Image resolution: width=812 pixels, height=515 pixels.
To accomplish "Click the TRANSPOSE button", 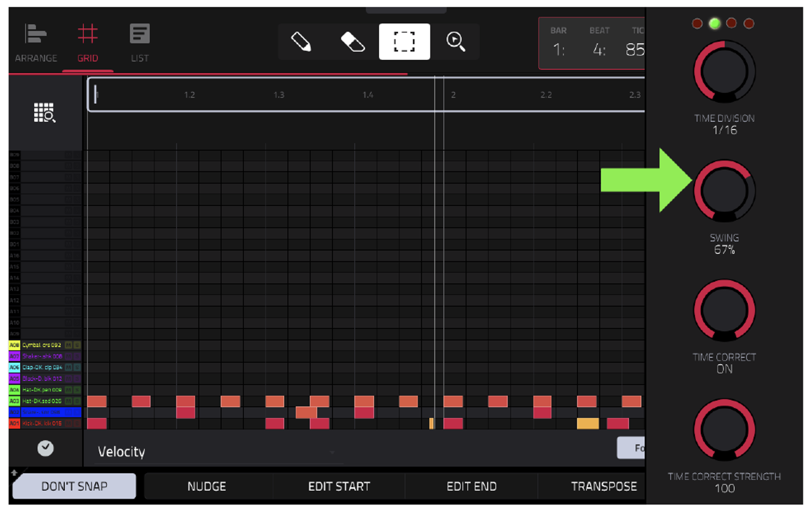I will [x=604, y=486].
